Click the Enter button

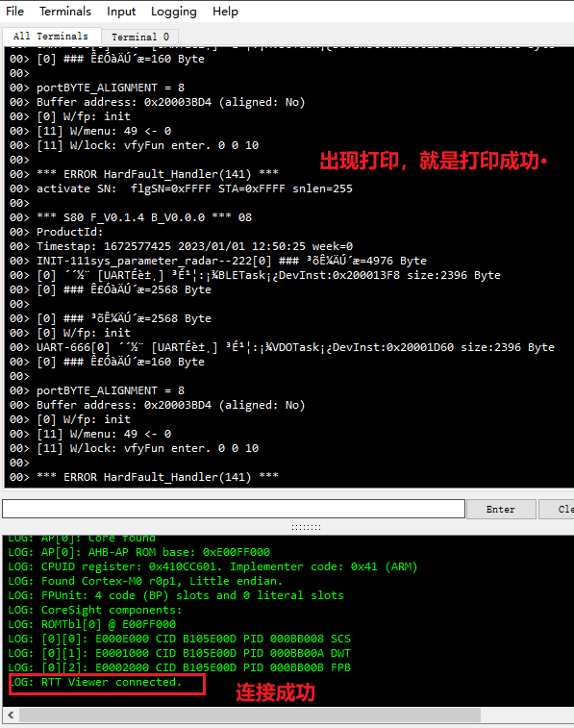pos(501,510)
